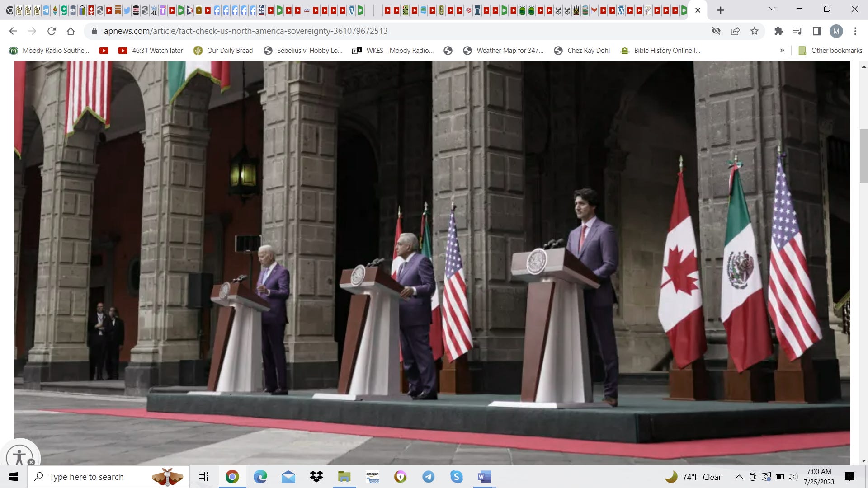Open the Extensions puzzle icon
Screen dimensions: 868x488
coord(778,31)
